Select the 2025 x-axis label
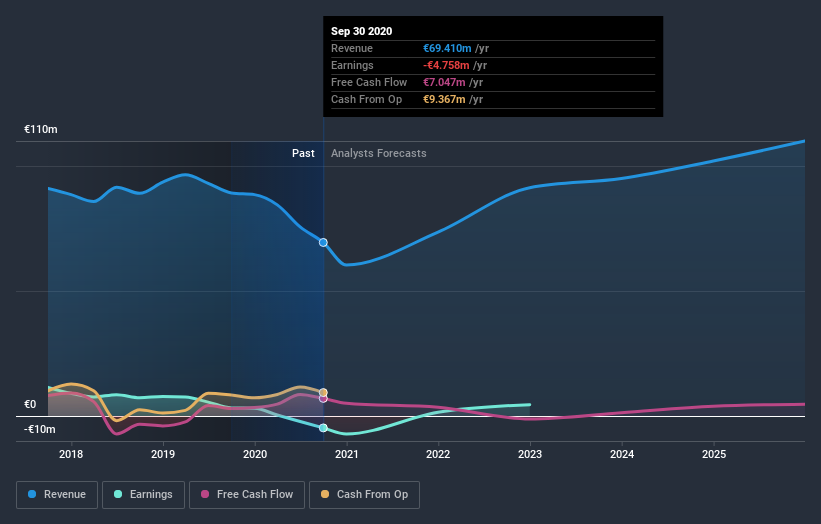The height and width of the screenshot is (524, 821). [x=714, y=454]
